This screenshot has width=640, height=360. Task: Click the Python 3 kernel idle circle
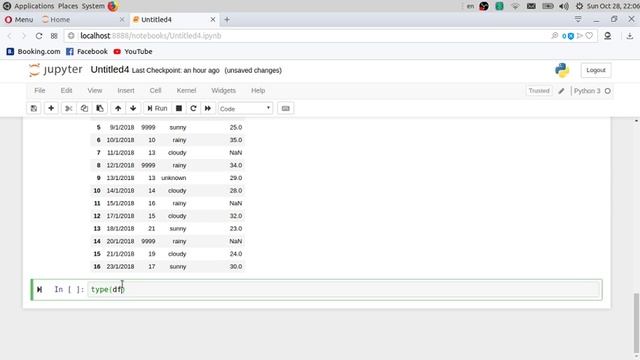point(608,91)
